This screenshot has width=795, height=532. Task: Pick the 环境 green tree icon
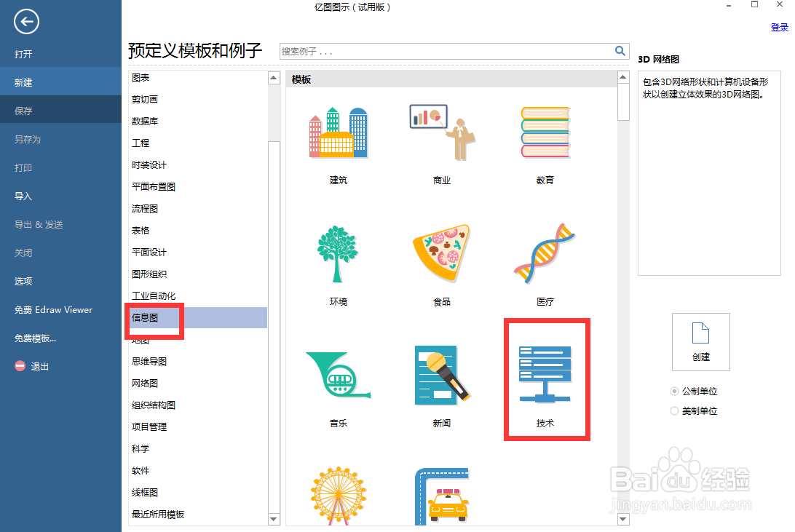click(338, 253)
